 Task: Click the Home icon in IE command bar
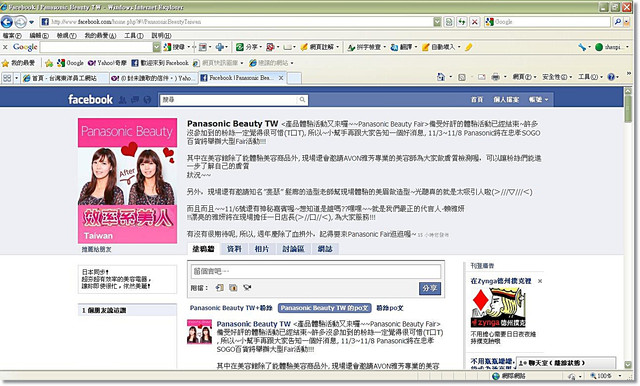tap(440, 77)
